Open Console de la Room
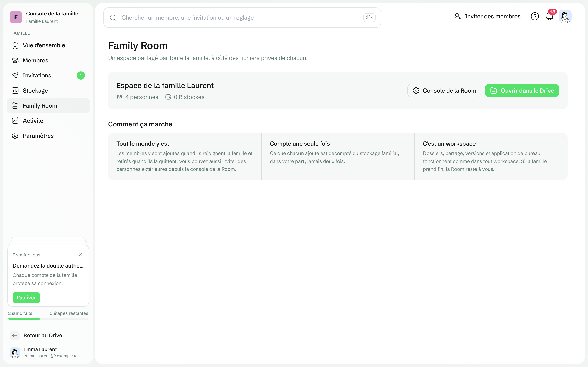This screenshot has width=588, height=367. coord(444,91)
